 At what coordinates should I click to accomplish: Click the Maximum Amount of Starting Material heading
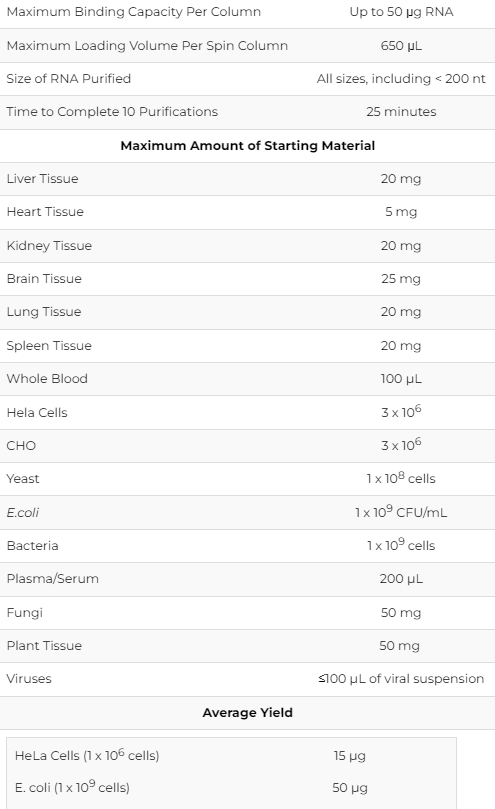coord(247,145)
